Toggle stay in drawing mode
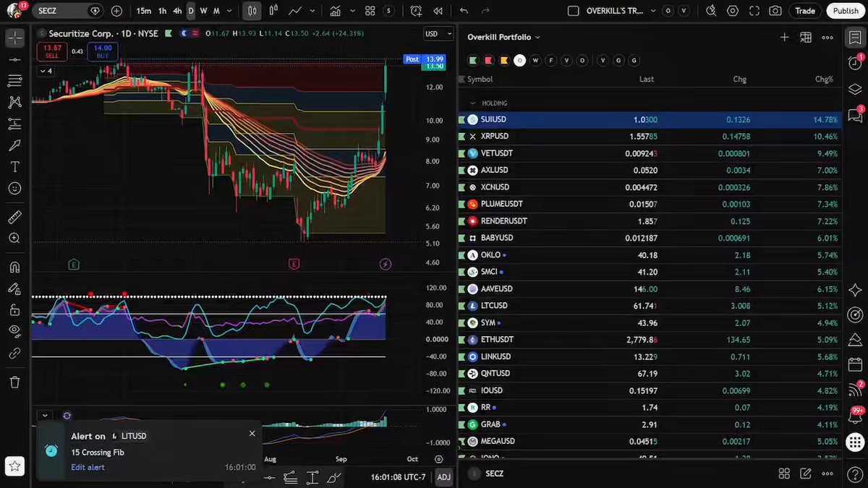Image resolution: width=868 pixels, height=488 pixels. pyautogui.click(x=14, y=288)
